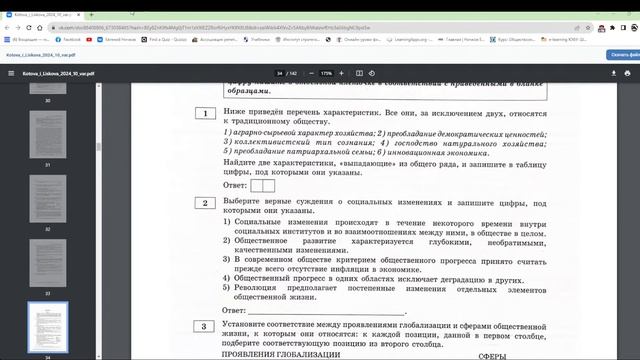Open the e-learning bookmark
The image size is (640, 360).
(x=564, y=40)
